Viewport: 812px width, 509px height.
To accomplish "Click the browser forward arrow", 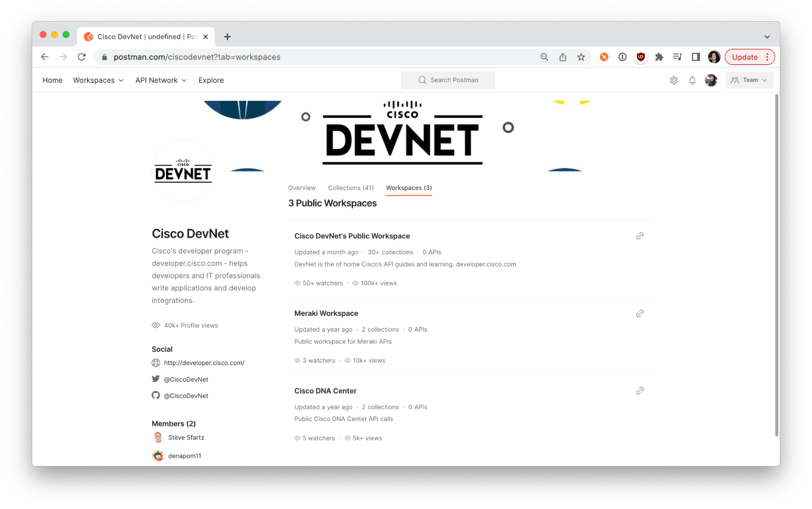I will click(x=63, y=57).
